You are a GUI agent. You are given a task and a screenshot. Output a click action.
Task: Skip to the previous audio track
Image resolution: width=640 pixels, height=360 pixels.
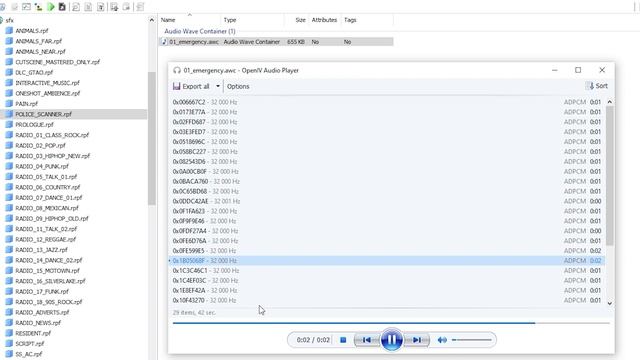click(x=367, y=340)
